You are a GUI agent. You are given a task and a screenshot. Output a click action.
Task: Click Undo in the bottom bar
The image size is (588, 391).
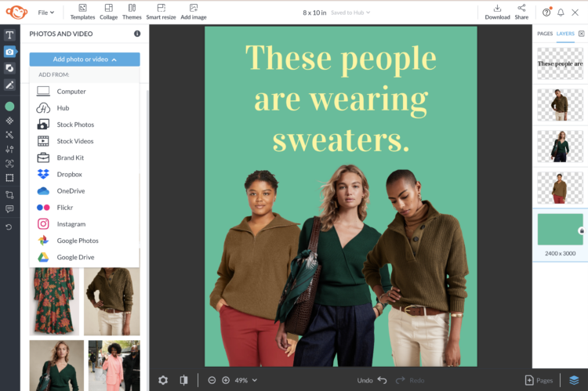[x=372, y=380]
